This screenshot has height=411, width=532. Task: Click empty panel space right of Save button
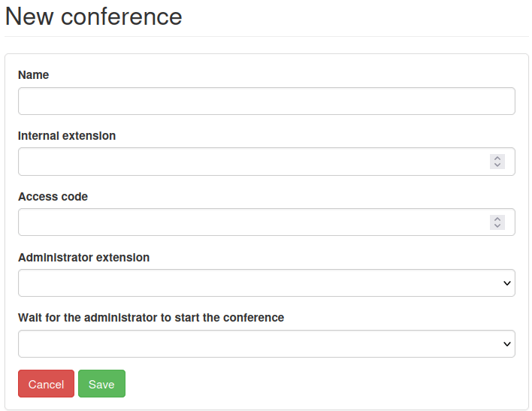point(316,384)
